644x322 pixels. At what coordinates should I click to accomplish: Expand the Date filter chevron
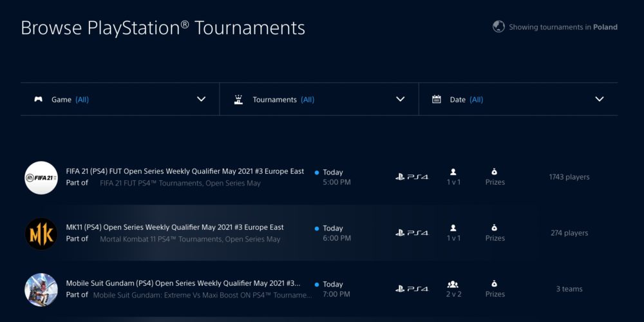pos(600,99)
